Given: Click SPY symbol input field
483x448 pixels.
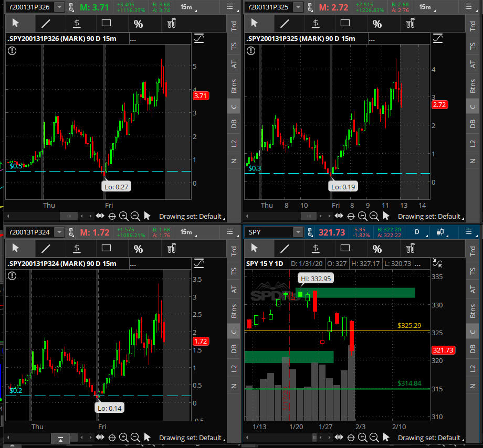Looking at the screenshot, I should [x=269, y=232].
